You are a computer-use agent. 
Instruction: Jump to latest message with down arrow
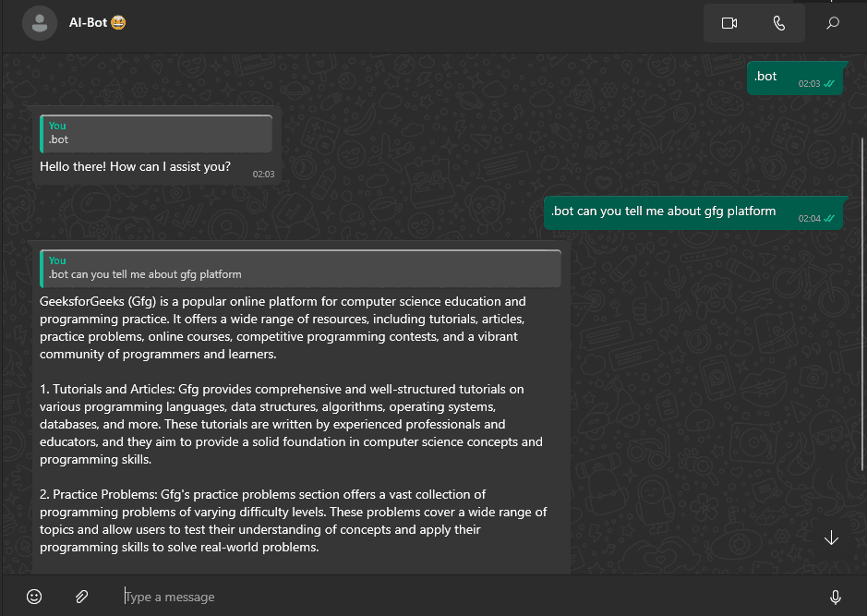click(831, 538)
